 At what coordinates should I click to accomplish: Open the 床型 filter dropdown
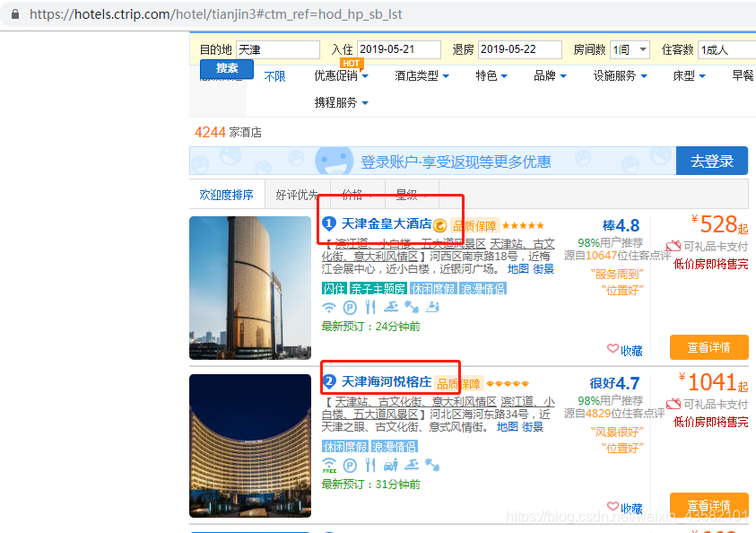coord(689,75)
